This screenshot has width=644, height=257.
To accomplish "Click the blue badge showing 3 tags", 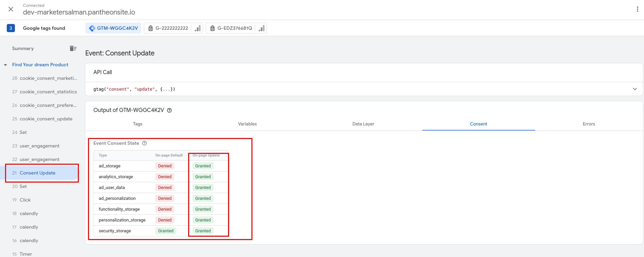I will pos(10,28).
